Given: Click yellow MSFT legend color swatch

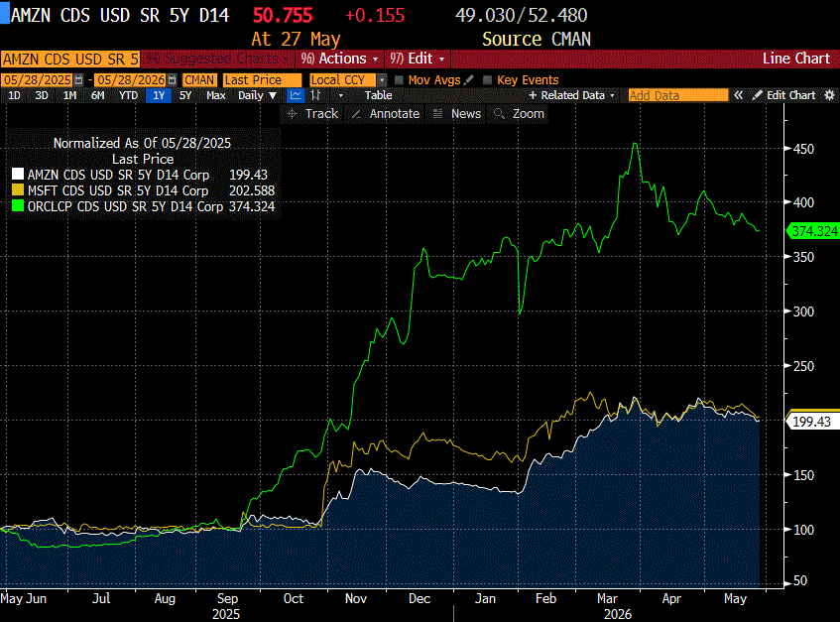Looking at the screenshot, I should (18, 190).
